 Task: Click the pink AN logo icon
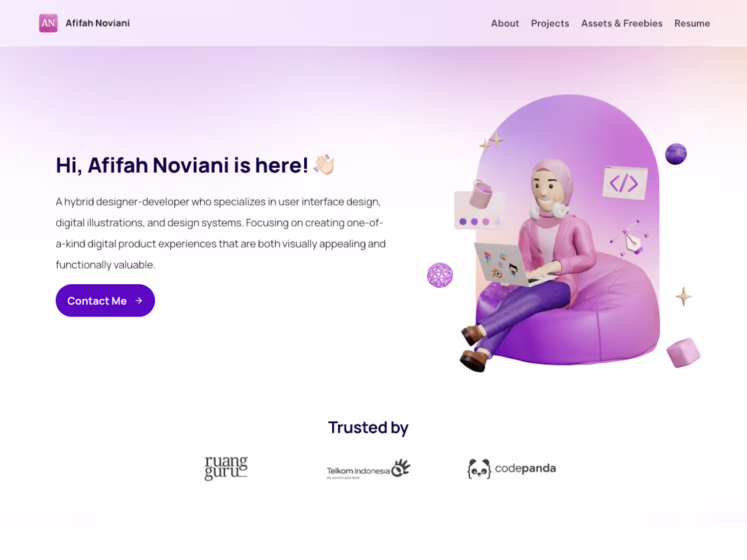coord(48,23)
